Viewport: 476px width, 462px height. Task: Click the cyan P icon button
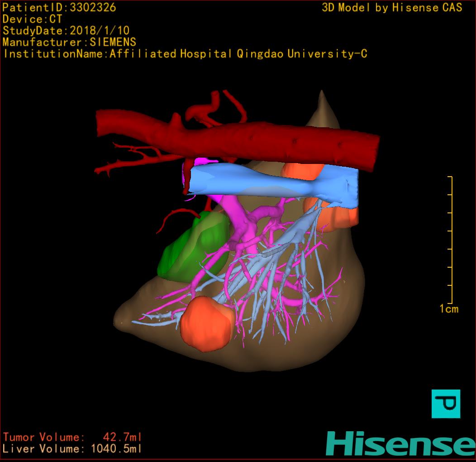pyautogui.click(x=446, y=404)
